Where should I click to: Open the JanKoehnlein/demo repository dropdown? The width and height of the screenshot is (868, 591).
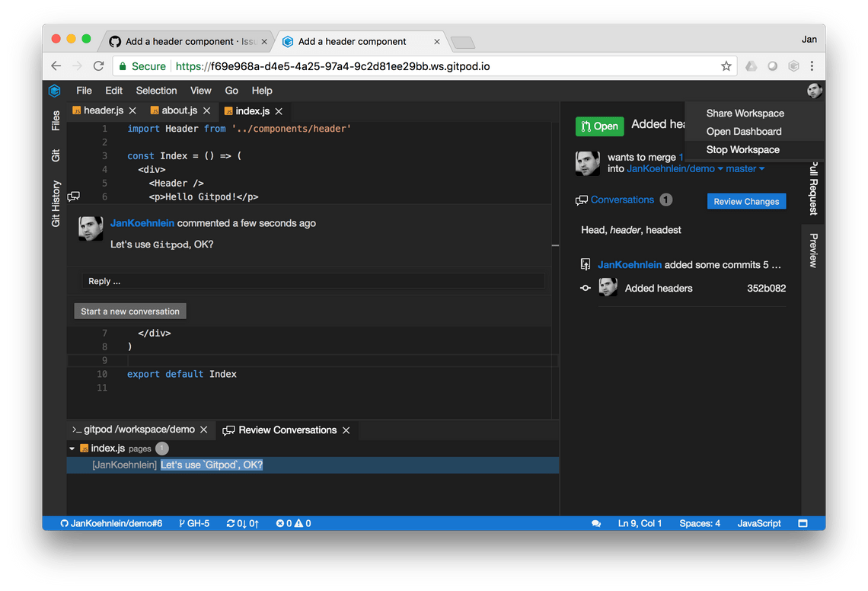(x=675, y=169)
